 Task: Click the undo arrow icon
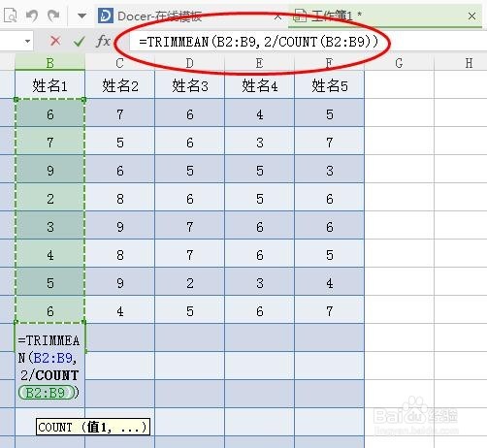[x=32, y=16]
